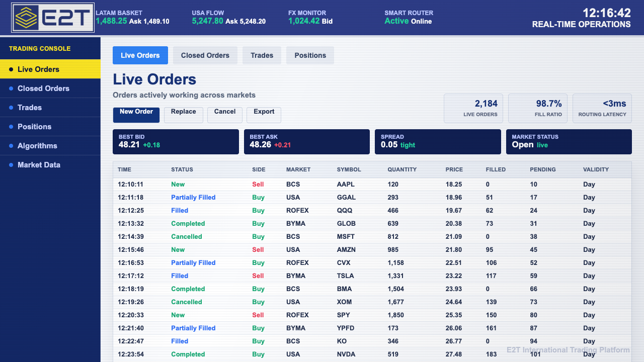Switch to the Closed Orders tab
Screen dimensions: 644x362
coord(205,55)
